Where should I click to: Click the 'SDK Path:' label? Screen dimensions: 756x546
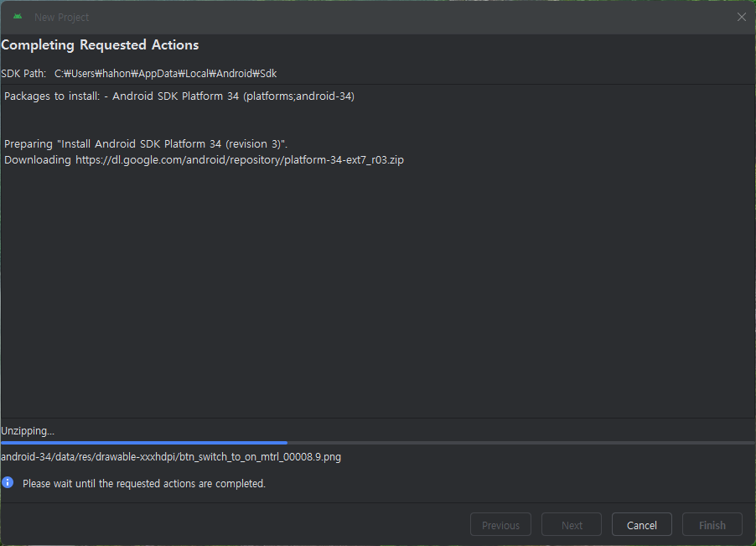[23, 73]
